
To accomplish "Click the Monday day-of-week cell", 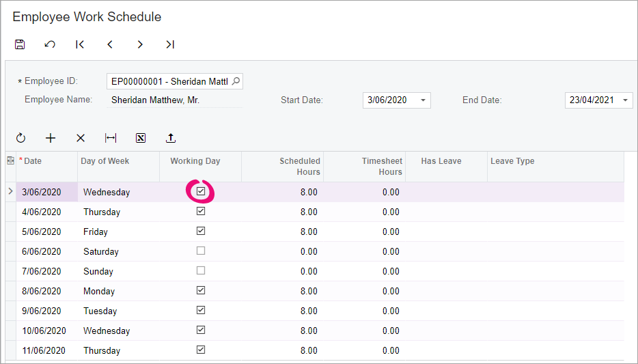I will [x=118, y=291].
